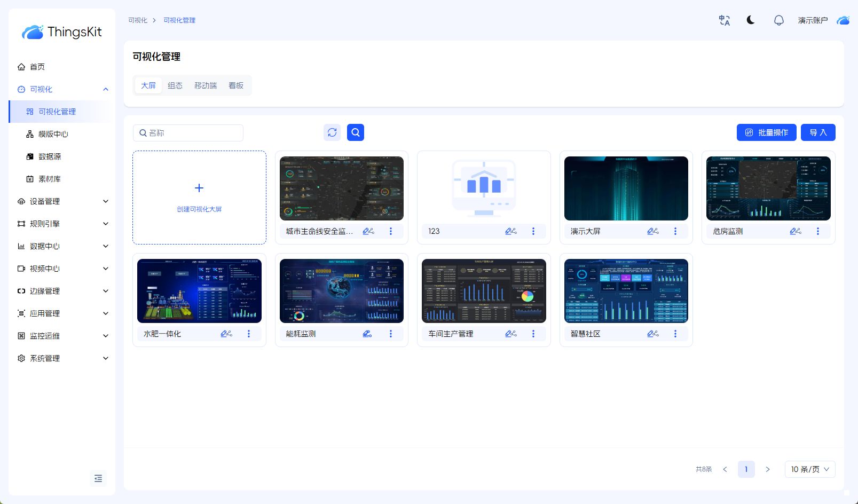858x504 pixels.
Task: Collapse the sidebar with bottom toggle icon
Action: click(98, 478)
